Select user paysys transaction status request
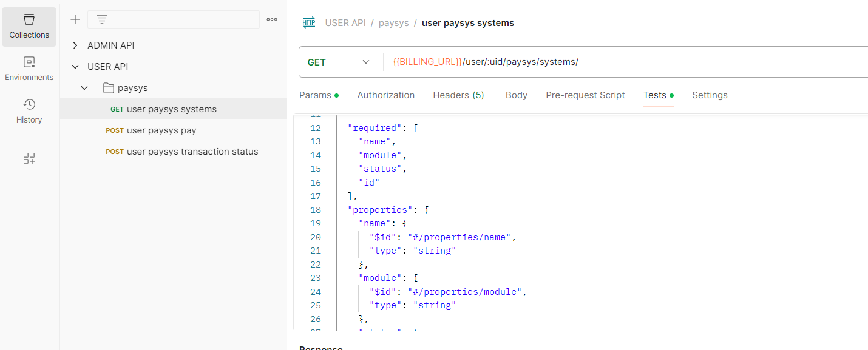This screenshot has height=350, width=868. point(192,152)
